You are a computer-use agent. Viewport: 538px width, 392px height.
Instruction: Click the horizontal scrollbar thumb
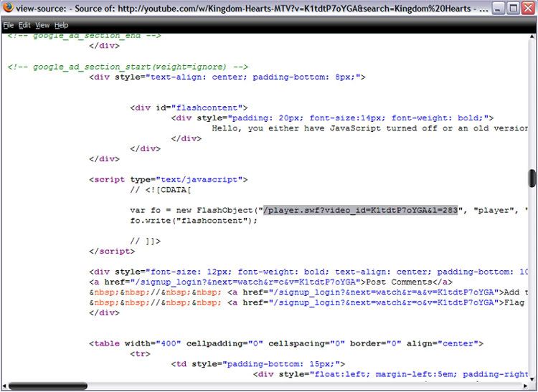click(x=47, y=386)
